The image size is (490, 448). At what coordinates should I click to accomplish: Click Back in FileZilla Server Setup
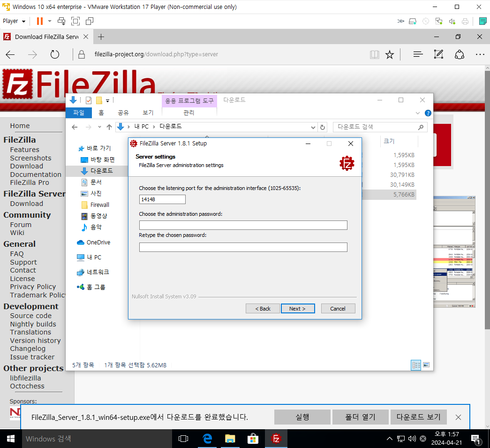[x=263, y=309]
